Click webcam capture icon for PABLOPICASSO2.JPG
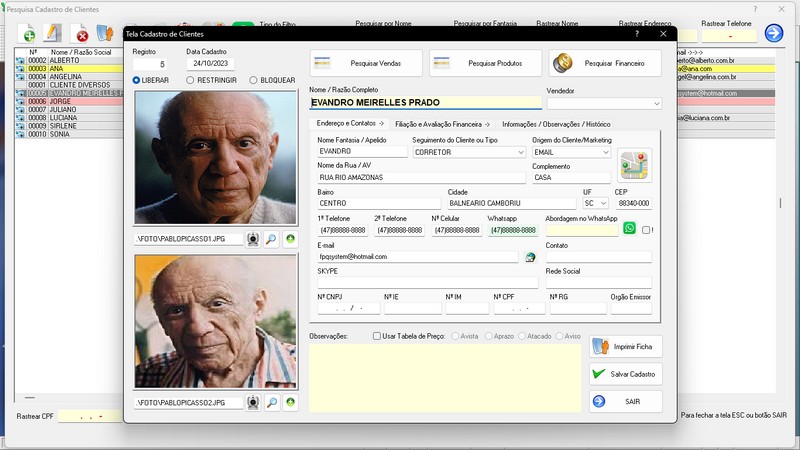800x450 pixels. tap(253, 402)
